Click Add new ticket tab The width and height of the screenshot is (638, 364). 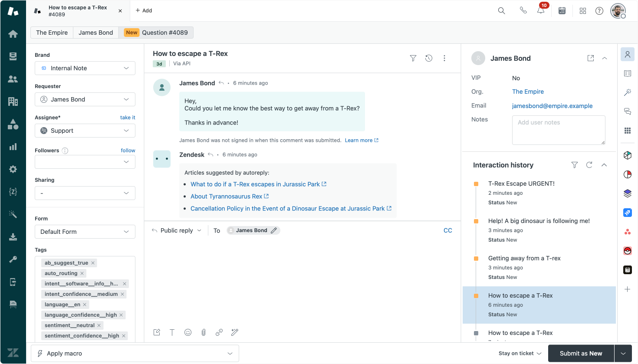pyautogui.click(x=144, y=10)
